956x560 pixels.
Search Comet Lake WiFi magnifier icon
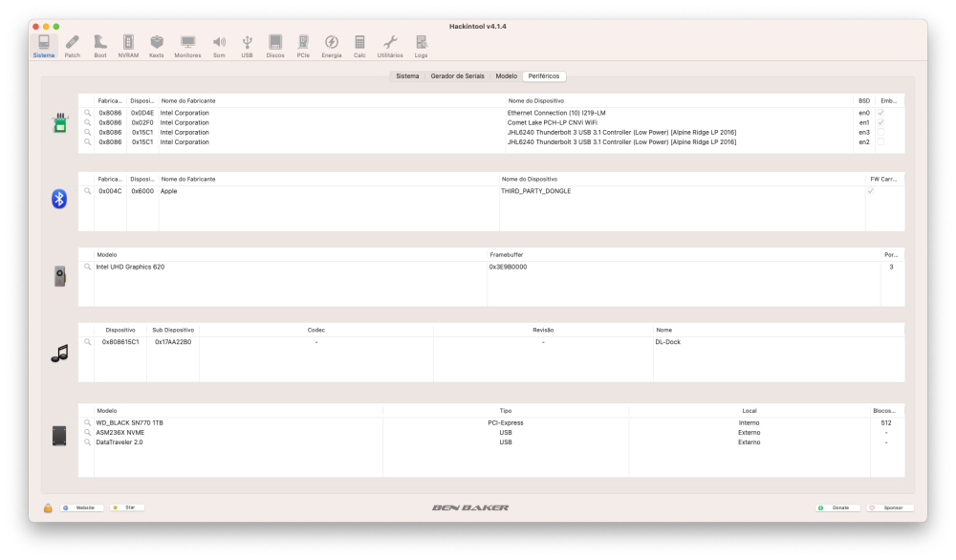87,122
